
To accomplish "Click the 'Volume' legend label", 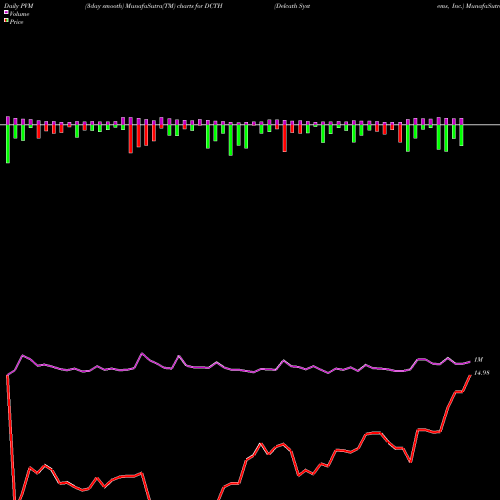I will (x=19, y=14).
